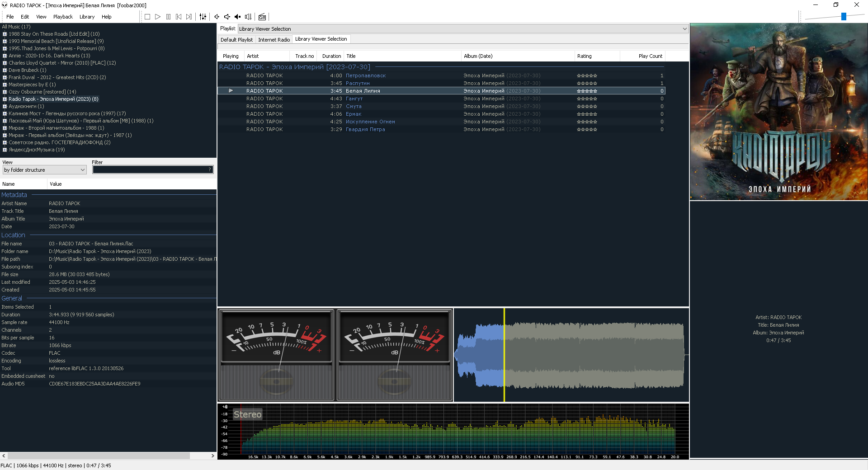
Task: Open the Internet Radio toolbar icon
Action: 262,17
